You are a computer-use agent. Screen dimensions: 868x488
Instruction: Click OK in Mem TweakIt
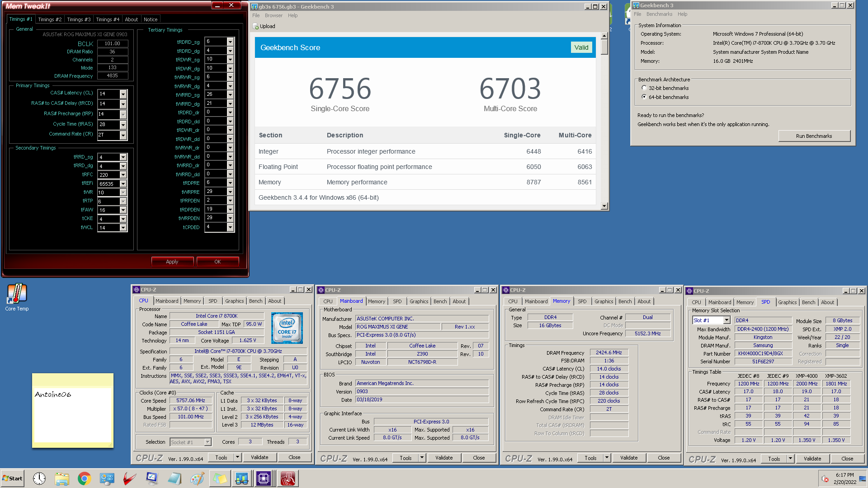(x=217, y=262)
